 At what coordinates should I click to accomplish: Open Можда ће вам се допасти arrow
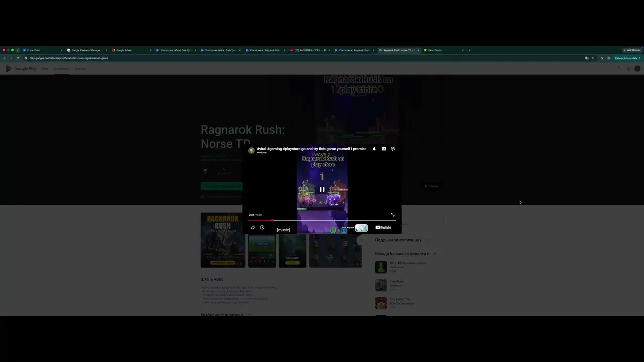click(x=435, y=254)
